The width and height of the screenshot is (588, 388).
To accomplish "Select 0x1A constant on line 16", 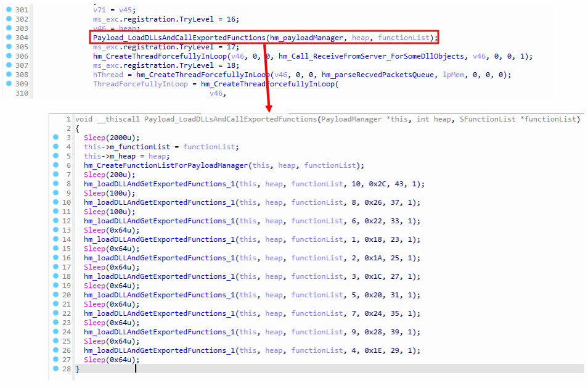I will (x=373, y=258).
